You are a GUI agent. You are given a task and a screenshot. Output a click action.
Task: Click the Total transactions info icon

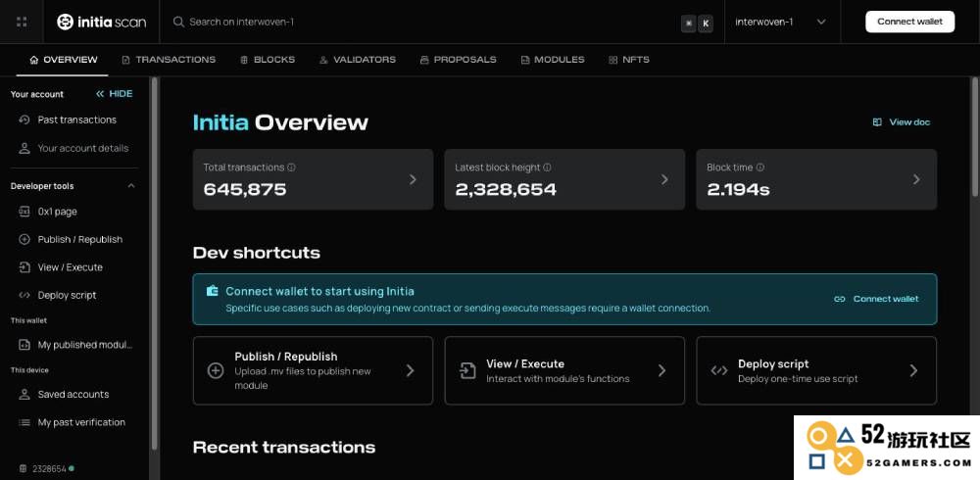point(291,168)
